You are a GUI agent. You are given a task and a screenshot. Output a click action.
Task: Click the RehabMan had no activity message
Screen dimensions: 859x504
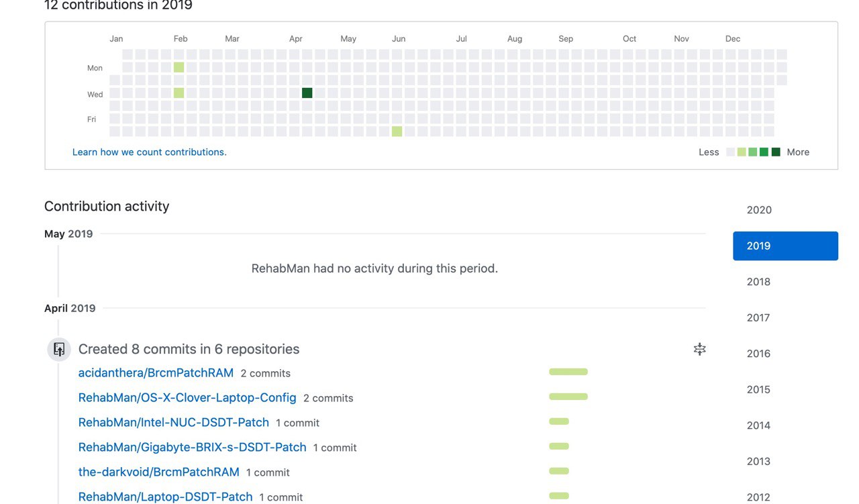coord(374,268)
